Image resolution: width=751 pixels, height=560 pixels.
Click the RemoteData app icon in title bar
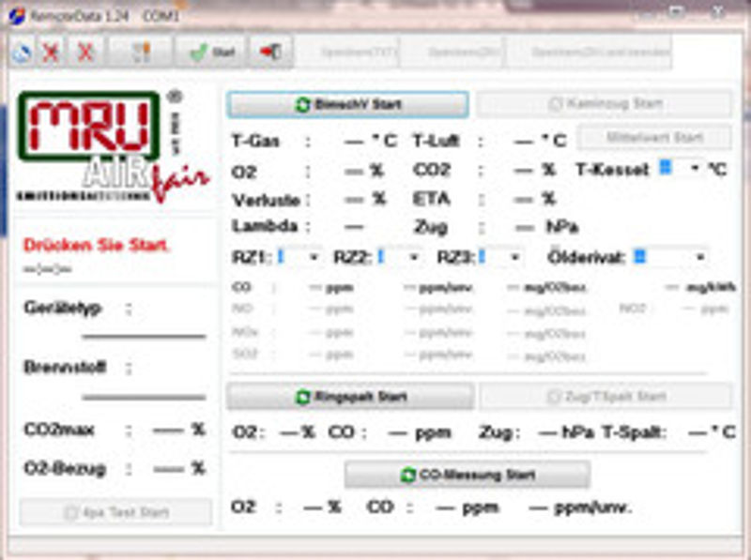[15, 15]
